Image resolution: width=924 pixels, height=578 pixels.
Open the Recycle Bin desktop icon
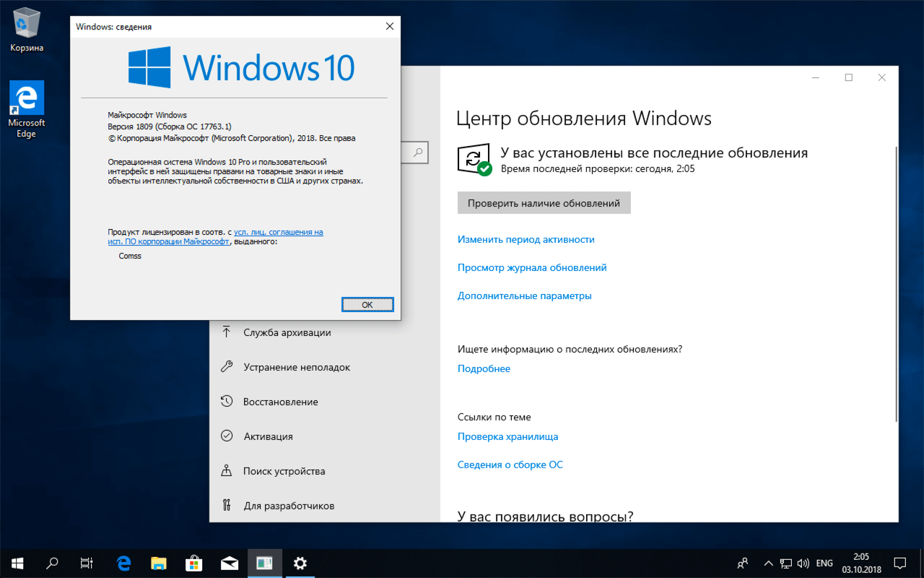click(x=27, y=29)
